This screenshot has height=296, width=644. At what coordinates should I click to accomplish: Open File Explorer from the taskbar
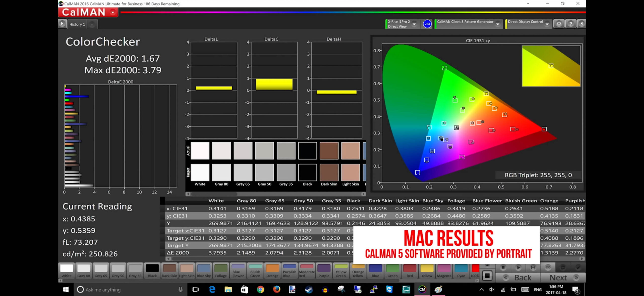(x=228, y=289)
